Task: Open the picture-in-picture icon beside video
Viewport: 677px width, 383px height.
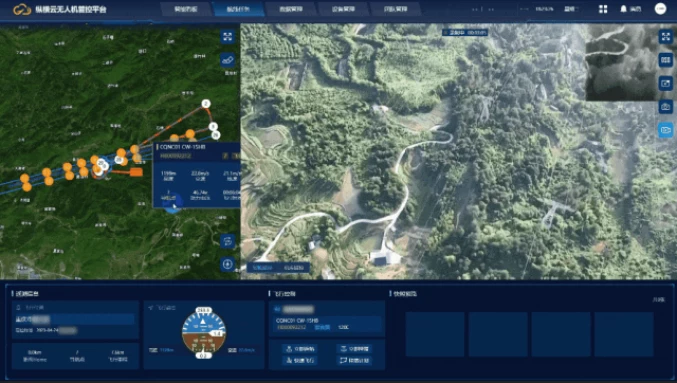Action: [x=665, y=83]
